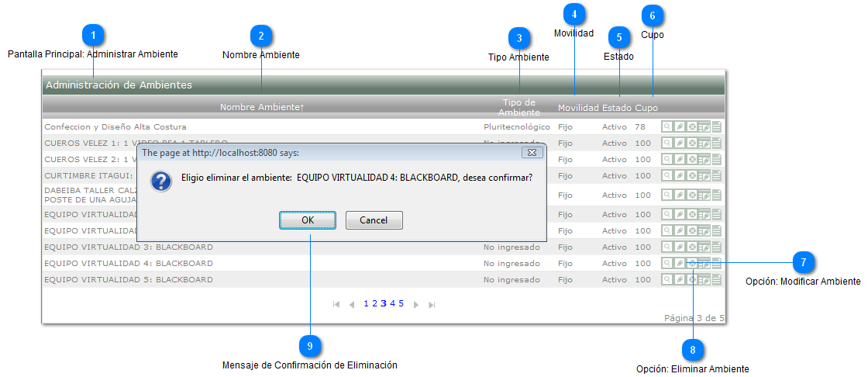The image size is (868, 377).
Task: View details of Confeccion y Diseño Alta Costura (magnifier)
Action: [667, 126]
